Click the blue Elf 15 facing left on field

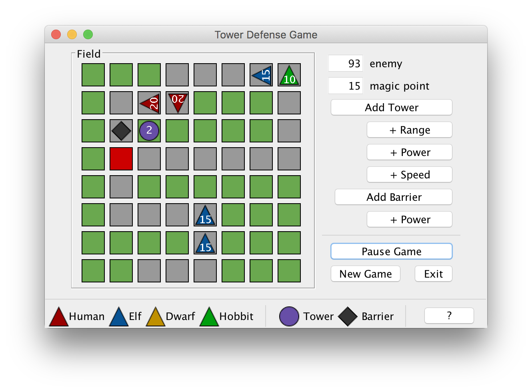coord(261,75)
